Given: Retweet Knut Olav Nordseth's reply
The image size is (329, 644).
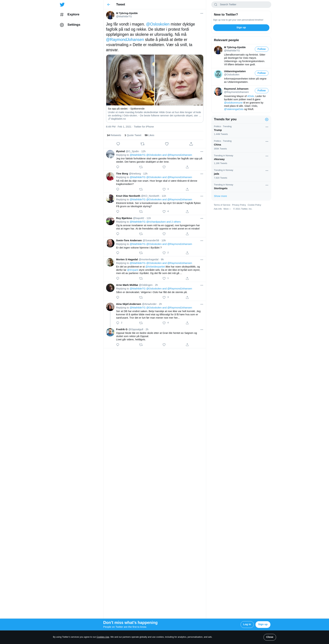Looking at the screenshot, I should click(141, 211).
